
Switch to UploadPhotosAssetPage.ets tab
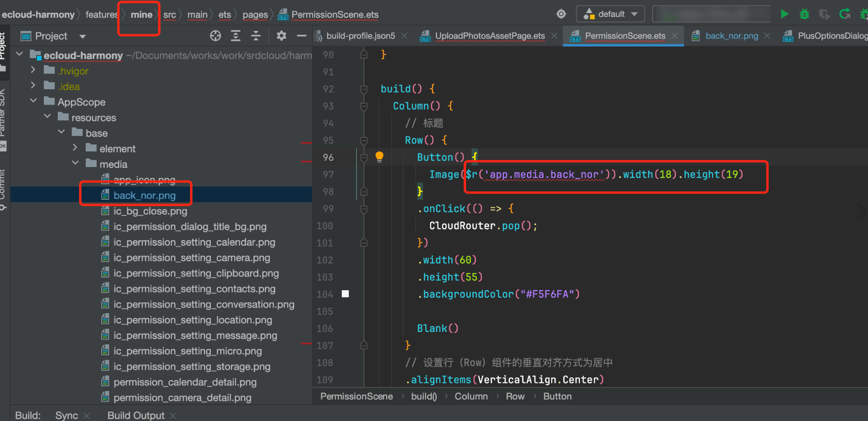(x=490, y=36)
